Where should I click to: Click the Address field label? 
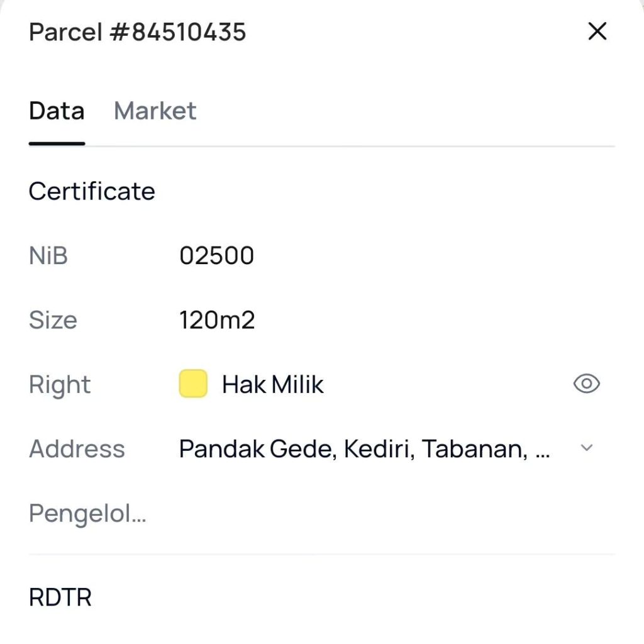tap(77, 448)
